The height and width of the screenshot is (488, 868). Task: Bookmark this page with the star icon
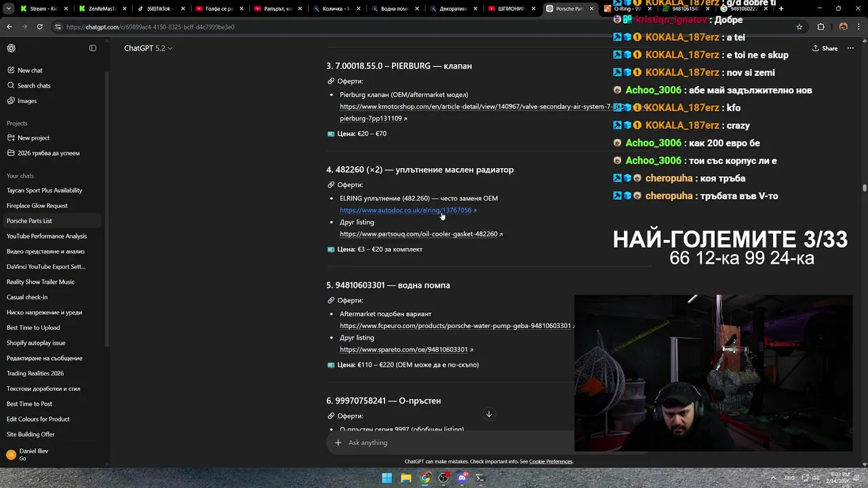pyautogui.click(x=800, y=27)
